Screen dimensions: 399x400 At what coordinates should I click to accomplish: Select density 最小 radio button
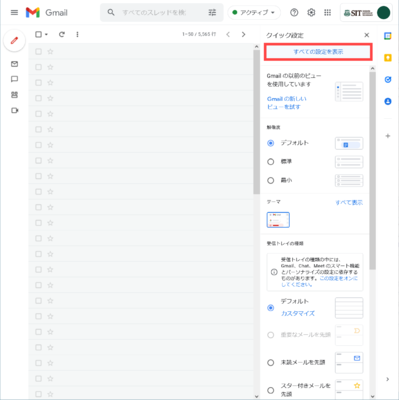[x=271, y=180]
